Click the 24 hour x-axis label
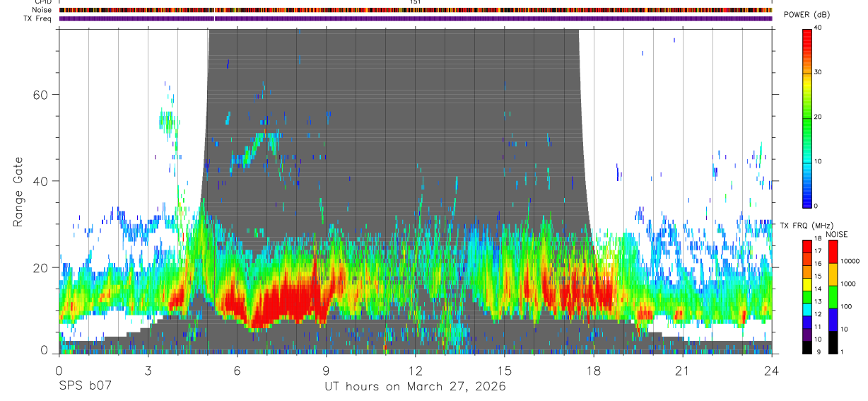 [x=772, y=371]
